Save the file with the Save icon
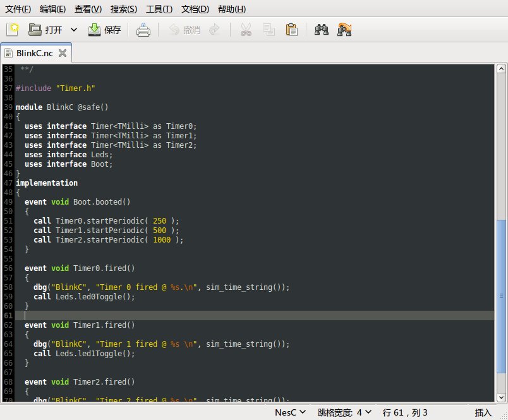Viewport: 508px width, 420px height. pos(94,30)
